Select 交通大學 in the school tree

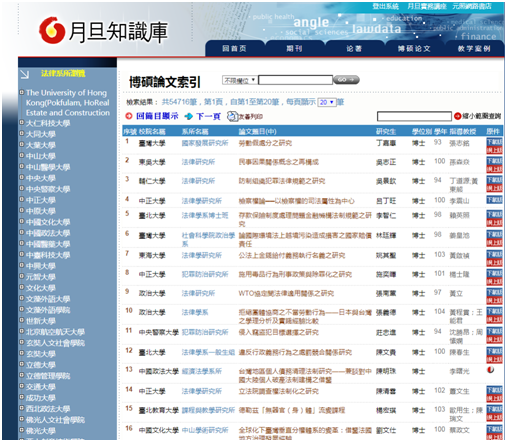[x=41, y=387]
